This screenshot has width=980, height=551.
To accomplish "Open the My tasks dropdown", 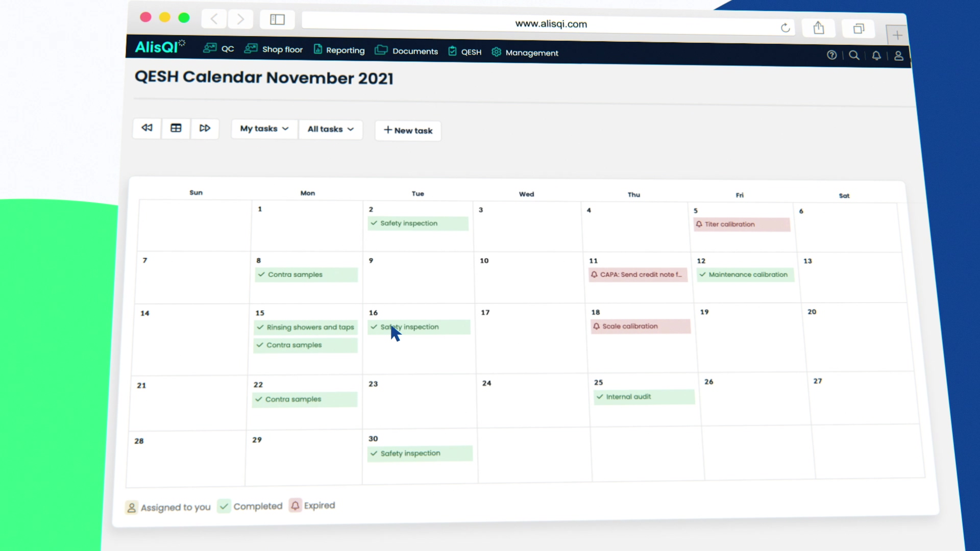I will 264,129.
